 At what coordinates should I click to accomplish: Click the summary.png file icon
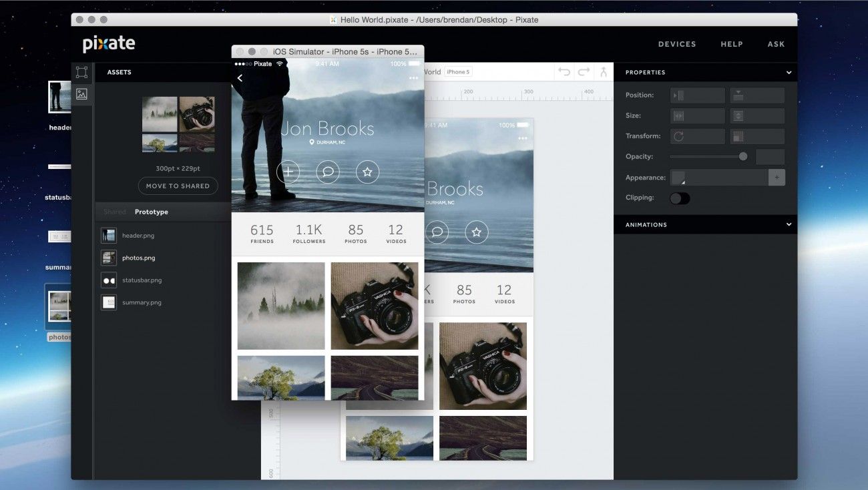tap(109, 302)
